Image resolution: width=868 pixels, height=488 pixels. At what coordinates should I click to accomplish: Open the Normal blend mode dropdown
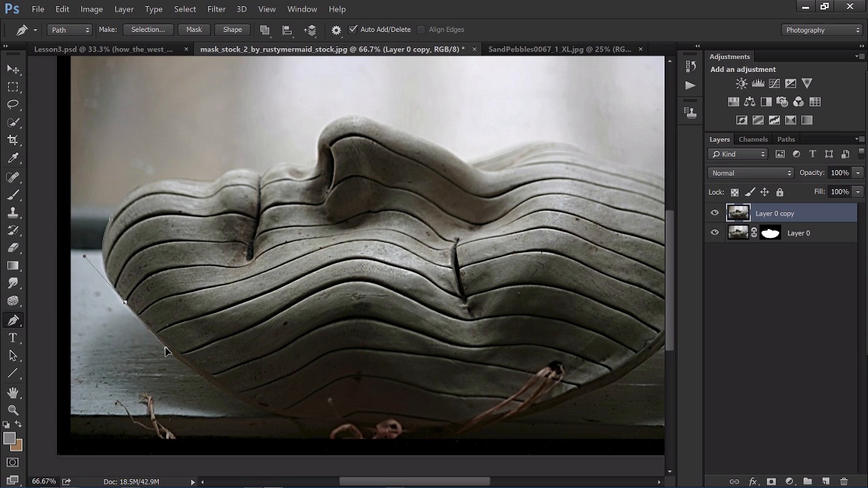(751, 173)
